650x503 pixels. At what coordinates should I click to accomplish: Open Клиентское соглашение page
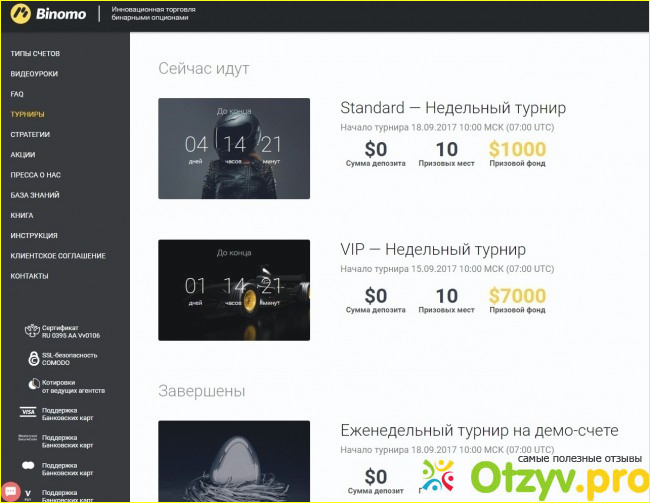coord(57,256)
